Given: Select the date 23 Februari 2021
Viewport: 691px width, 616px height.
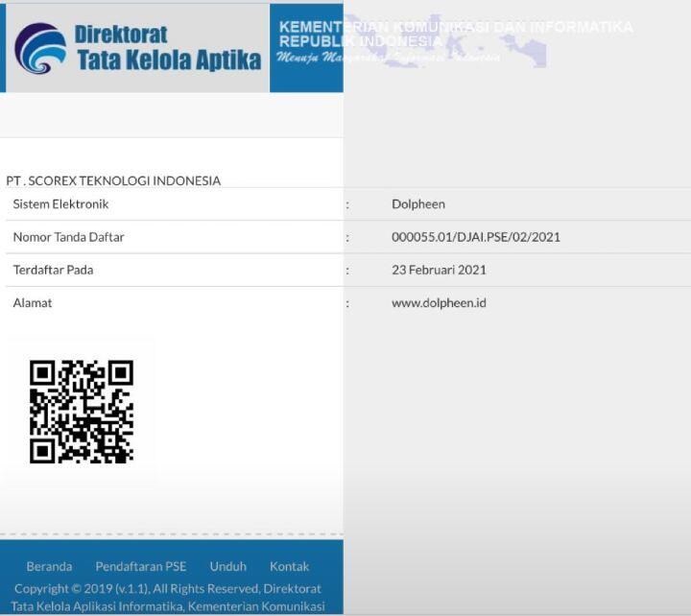Looking at the screenshot, I should pos(439,270).
